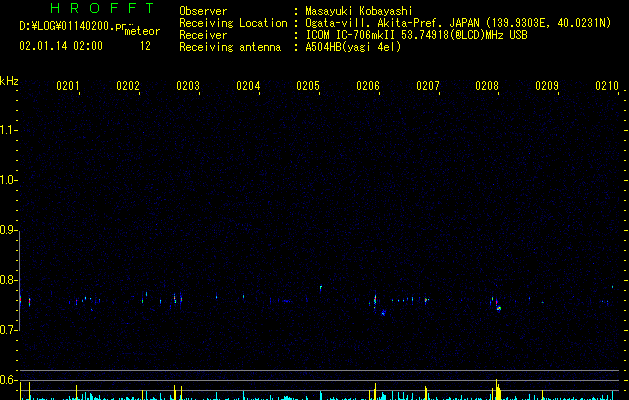
Task: Click the kHz axis unit label
Action: tap(9, 81)
